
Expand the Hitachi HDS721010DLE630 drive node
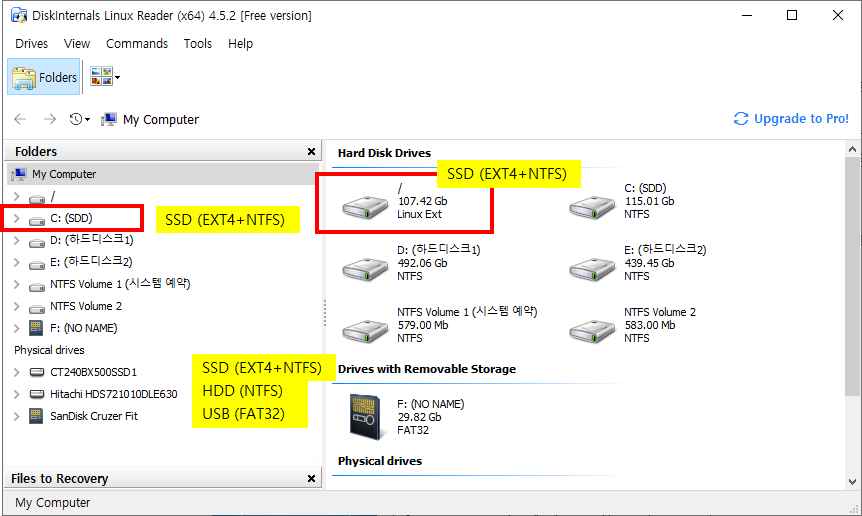16,395
